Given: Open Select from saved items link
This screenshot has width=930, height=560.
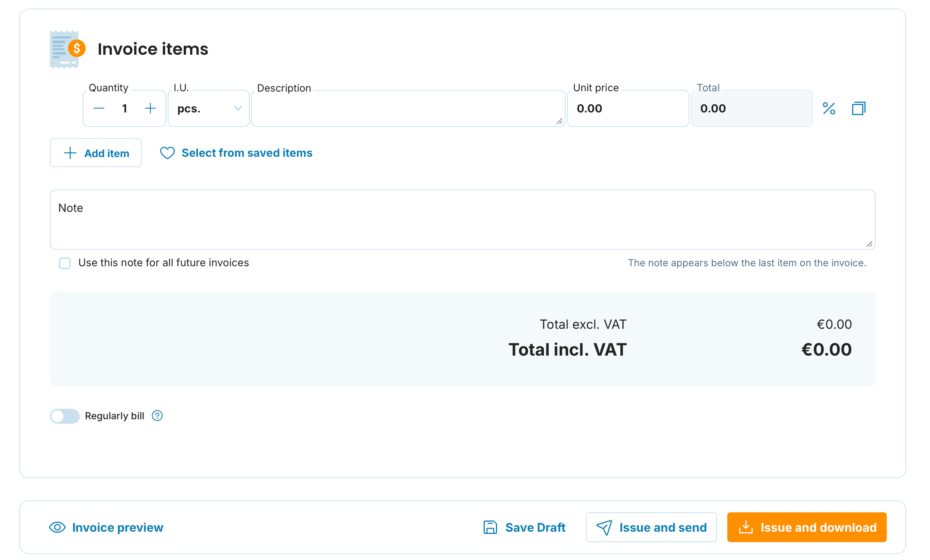Looking at the screenshot, I should click(x=247, y=153).
